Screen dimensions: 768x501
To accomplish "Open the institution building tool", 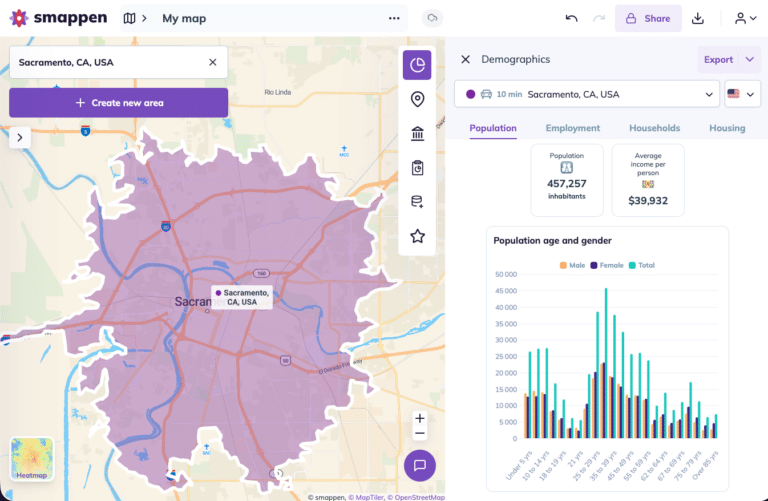I will tap(417, 133).
